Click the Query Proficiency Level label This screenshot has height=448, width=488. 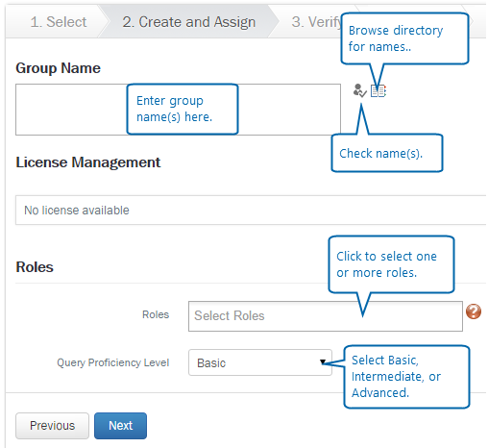[x=112, y=362]
